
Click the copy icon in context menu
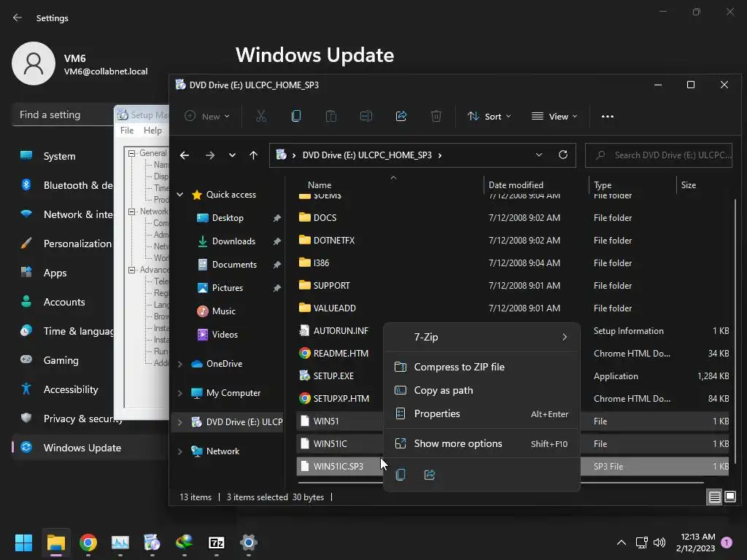click(400, 475)
